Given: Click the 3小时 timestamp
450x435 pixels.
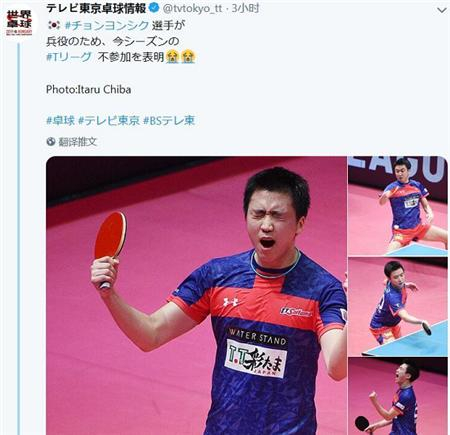Looking at the screenshot, I should 245,8.
